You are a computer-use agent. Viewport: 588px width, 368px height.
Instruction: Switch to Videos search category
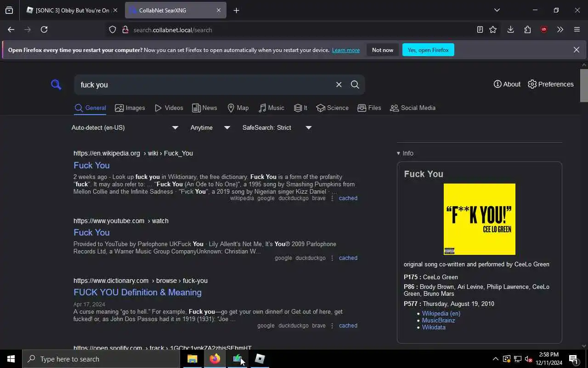(169, 108)
